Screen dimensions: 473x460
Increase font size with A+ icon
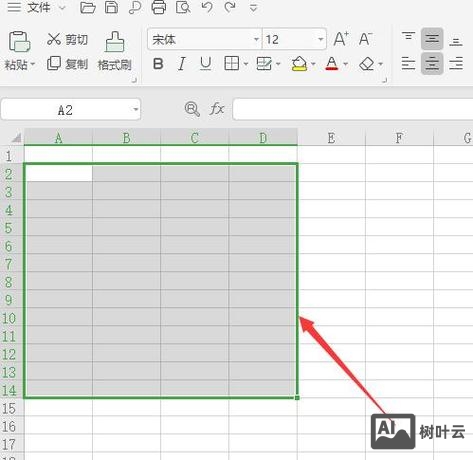point(341,39)
